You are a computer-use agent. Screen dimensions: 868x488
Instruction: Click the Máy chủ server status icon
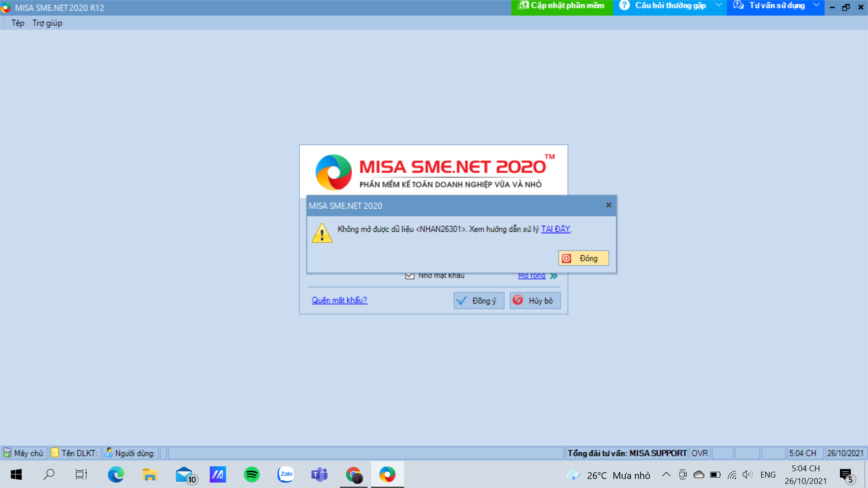point(7,453)
